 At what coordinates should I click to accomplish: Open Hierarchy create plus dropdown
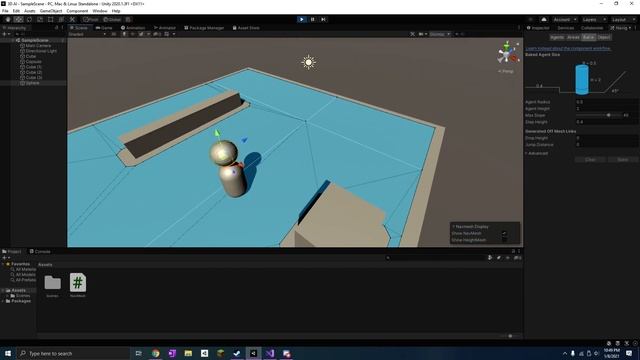(6, 34)
